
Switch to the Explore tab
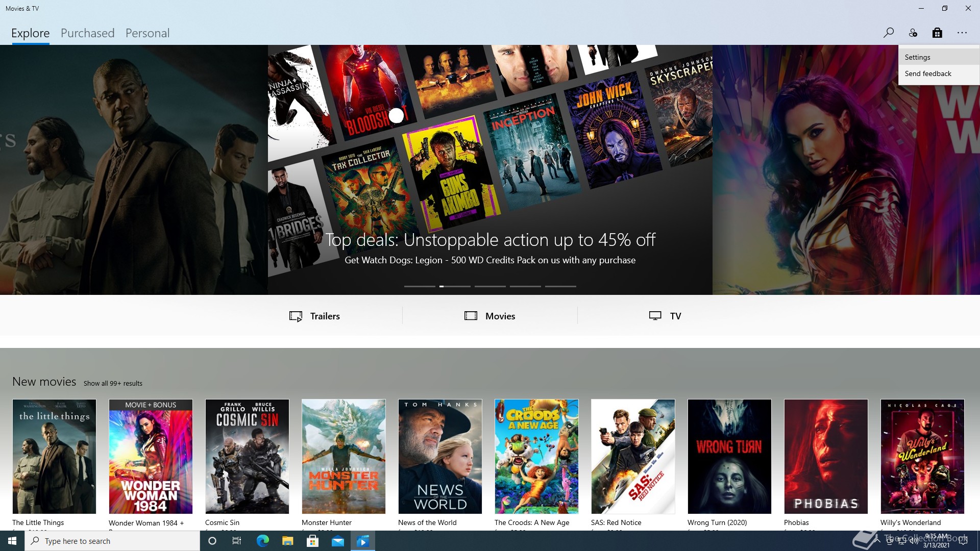click(x=31, y=33)
